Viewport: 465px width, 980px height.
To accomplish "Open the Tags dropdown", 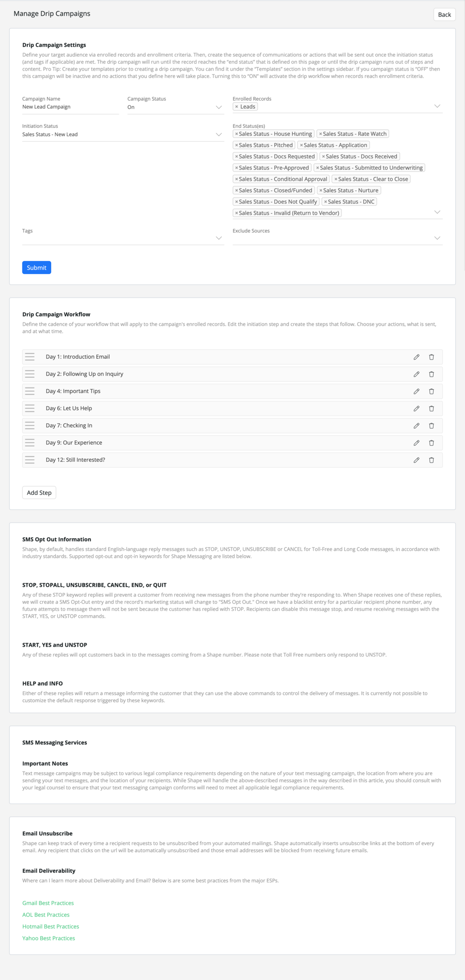I will 123,238.
